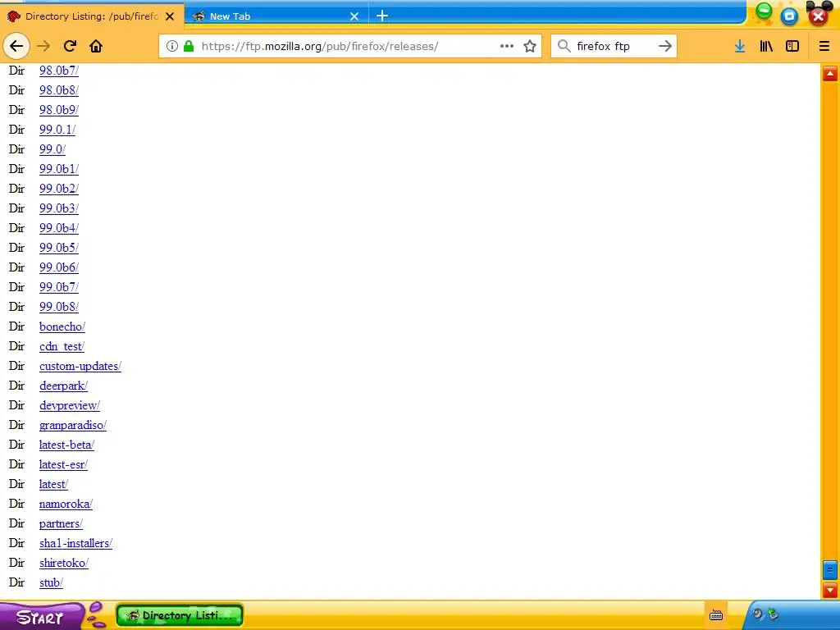840x630 pixels.
Task: Browse the custom-updates/ folder
Action: click(x=80, y=366)
